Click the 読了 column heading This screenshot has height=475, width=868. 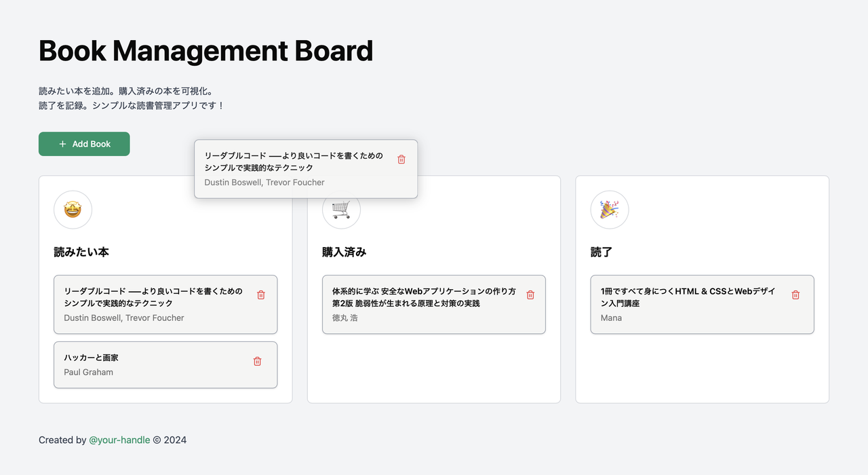[601, 252]
